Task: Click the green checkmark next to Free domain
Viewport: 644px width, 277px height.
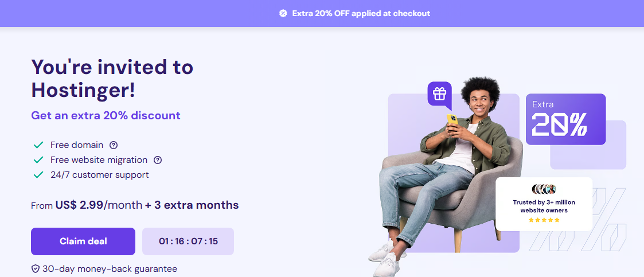Action: [38, 145]
